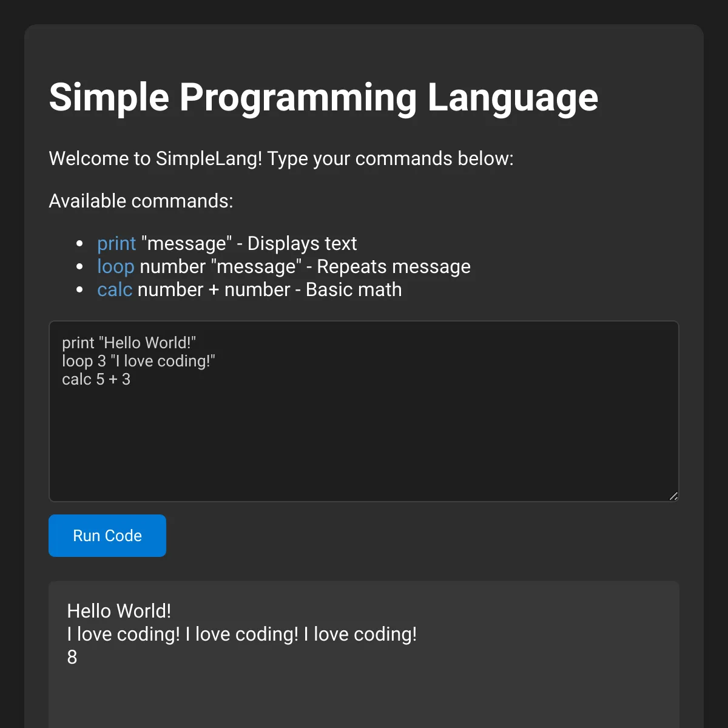Focus the empty area of the code editor

pyautogui.click(x=364, y=443)
